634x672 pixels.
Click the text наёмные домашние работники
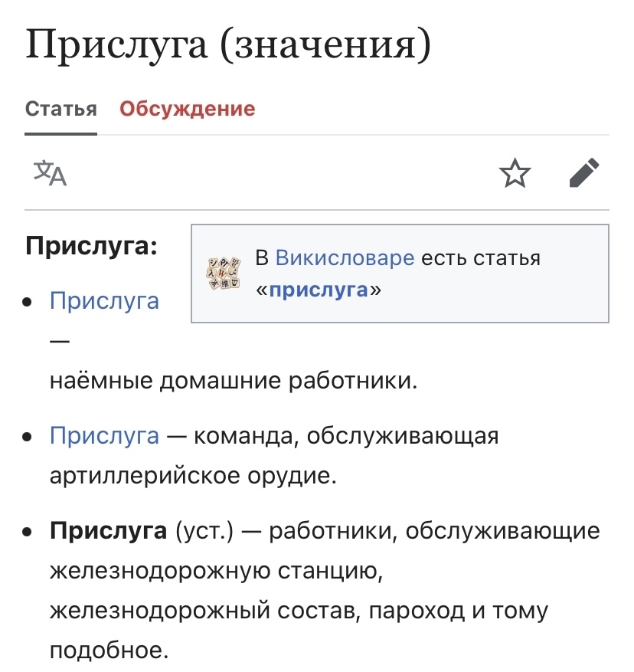point(234,380)
